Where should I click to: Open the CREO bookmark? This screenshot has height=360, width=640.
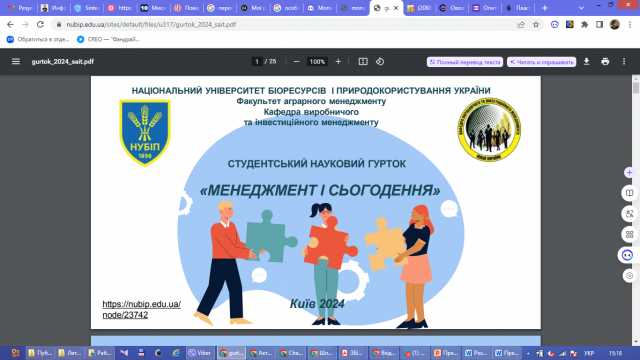(108, 39)
